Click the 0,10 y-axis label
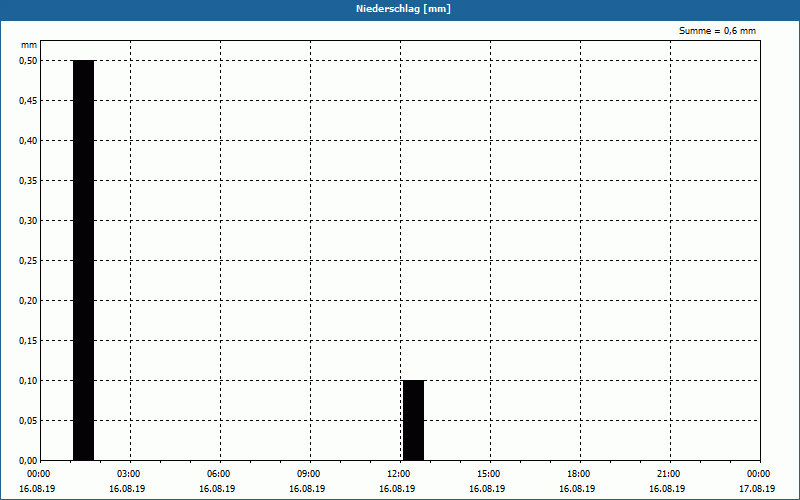This screenshot has height=500, width=800. point(28,381)
